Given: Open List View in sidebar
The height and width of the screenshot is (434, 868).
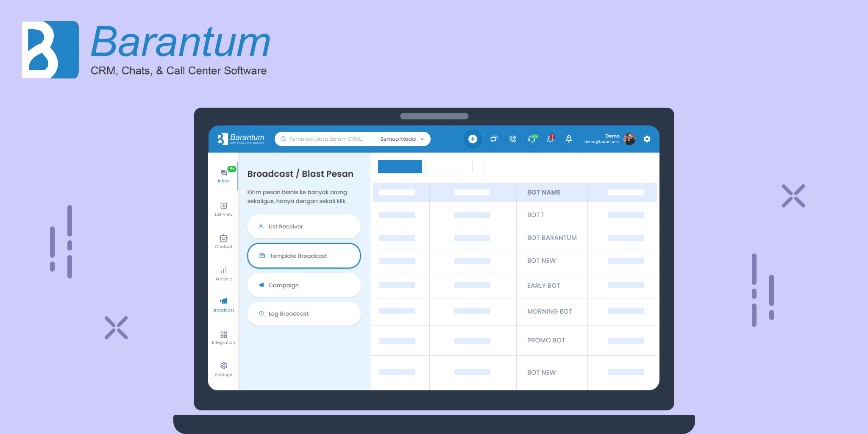Looking at the screenshot, I should [223, 209].
